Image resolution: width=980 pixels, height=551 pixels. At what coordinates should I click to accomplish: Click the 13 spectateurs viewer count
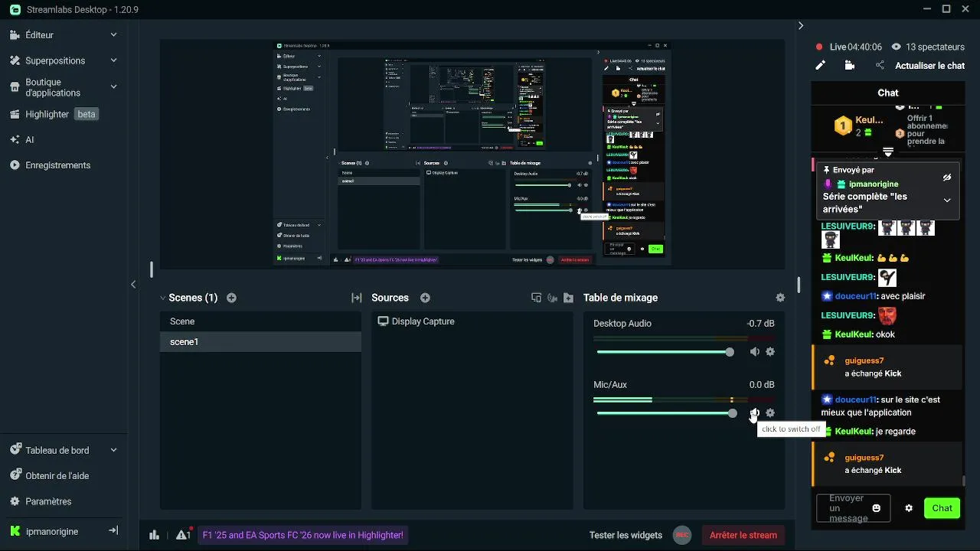point(928,47)
